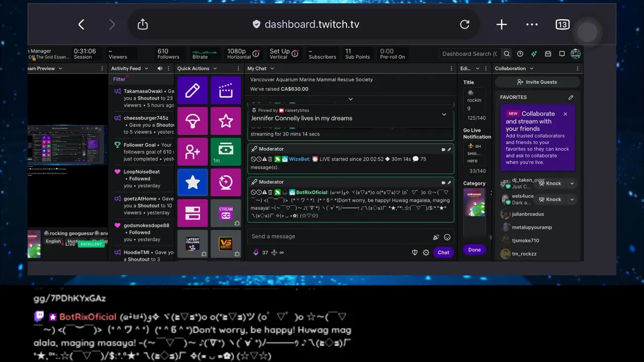Click the blue filled star quick action

click(x=192, y=183)
